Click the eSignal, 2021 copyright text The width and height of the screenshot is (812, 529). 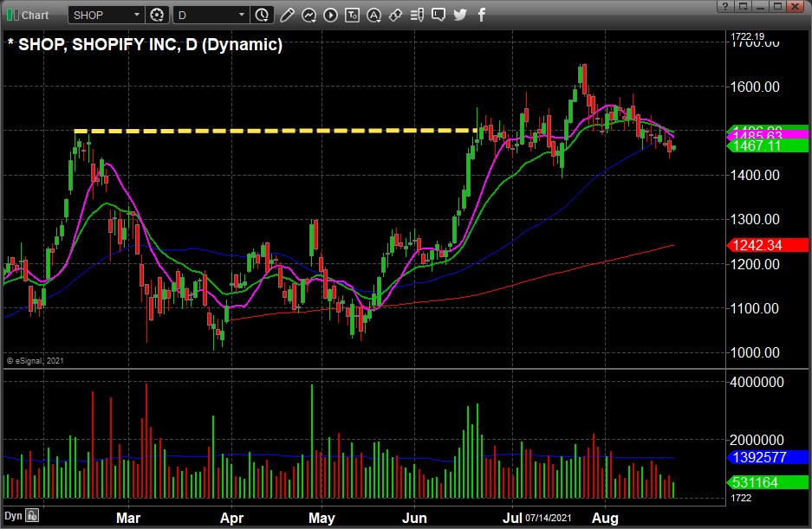pos(36,361)
